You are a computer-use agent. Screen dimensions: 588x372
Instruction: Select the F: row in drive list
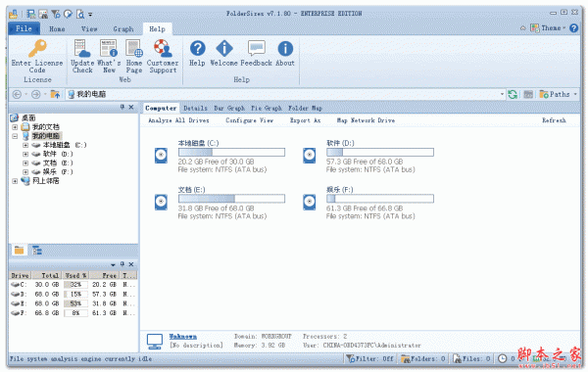tap(73, 313)
